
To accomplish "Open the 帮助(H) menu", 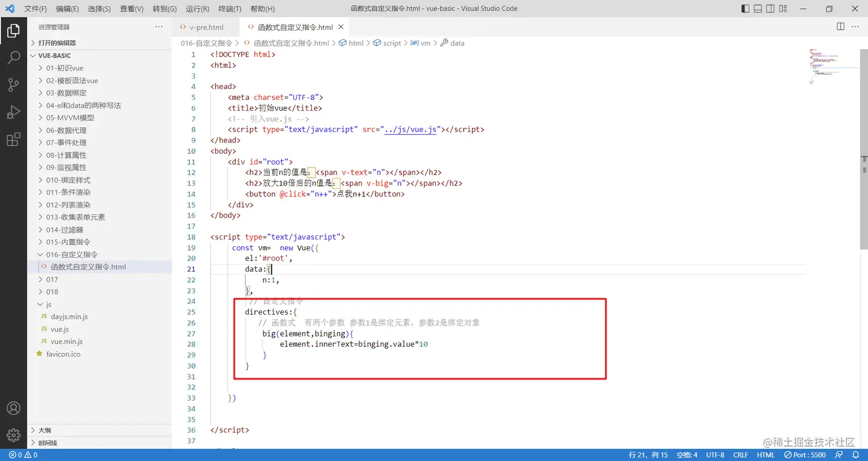I will point(263,9).
